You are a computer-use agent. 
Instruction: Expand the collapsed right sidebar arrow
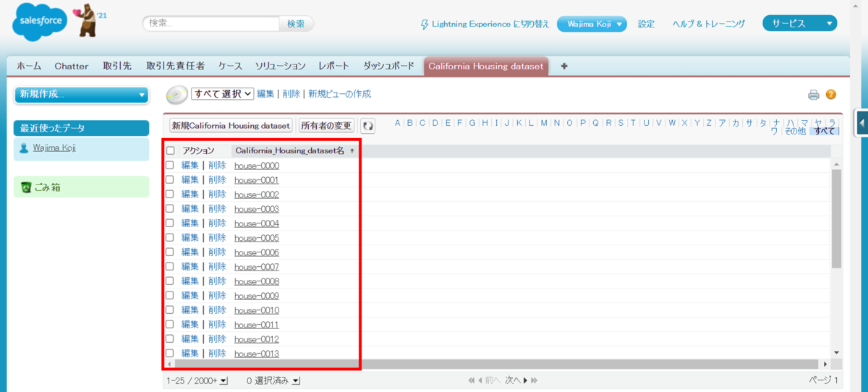(861, 124)
